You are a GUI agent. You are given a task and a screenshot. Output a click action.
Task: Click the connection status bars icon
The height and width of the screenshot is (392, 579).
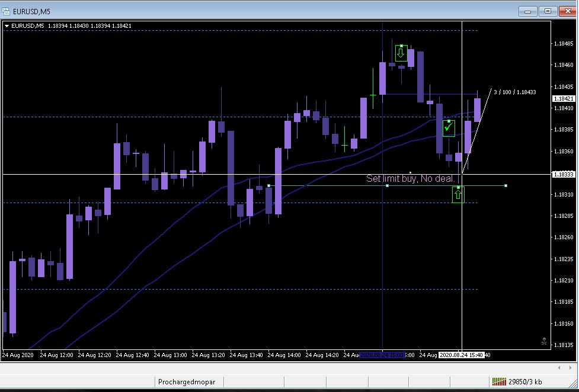[499, 381]
